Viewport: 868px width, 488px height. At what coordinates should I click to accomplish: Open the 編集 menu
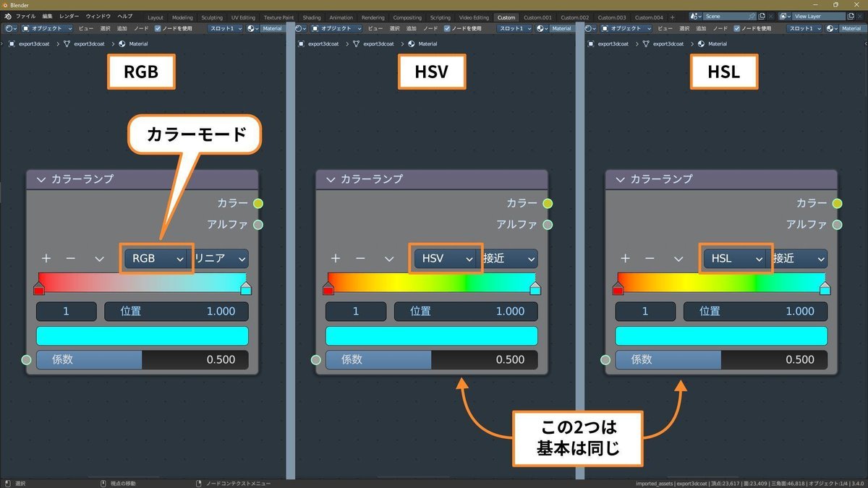pyautogui.click(x=47, y=17)
